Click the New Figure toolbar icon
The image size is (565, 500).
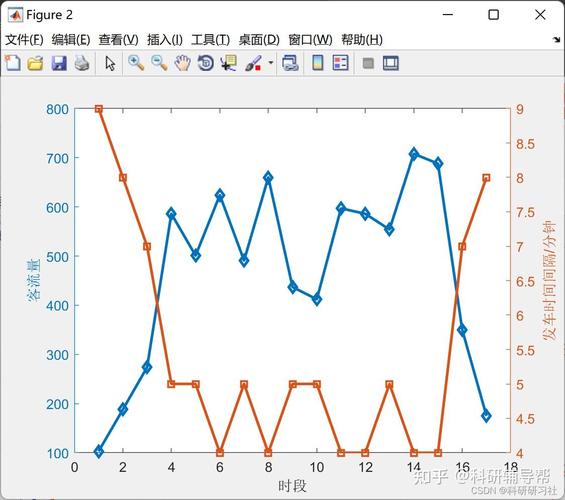pyautogui.click(x=13, y=63)
